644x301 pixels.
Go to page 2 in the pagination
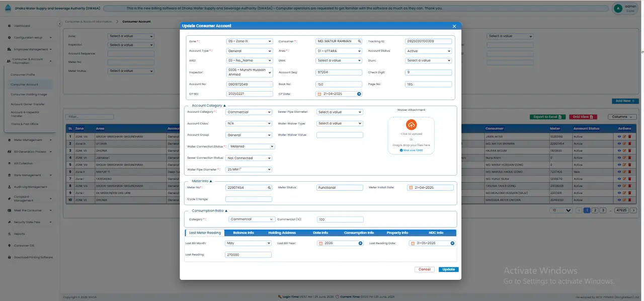point(595,210)
